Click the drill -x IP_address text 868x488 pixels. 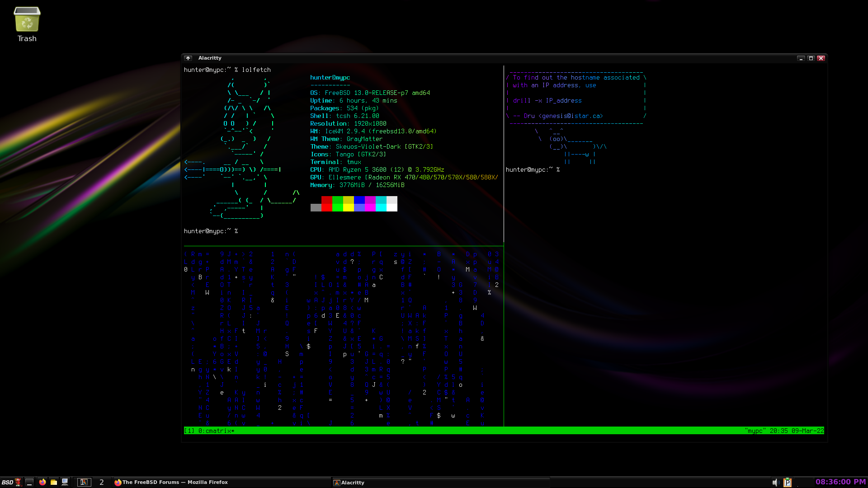pyautogui.click(x=547, y=100)
